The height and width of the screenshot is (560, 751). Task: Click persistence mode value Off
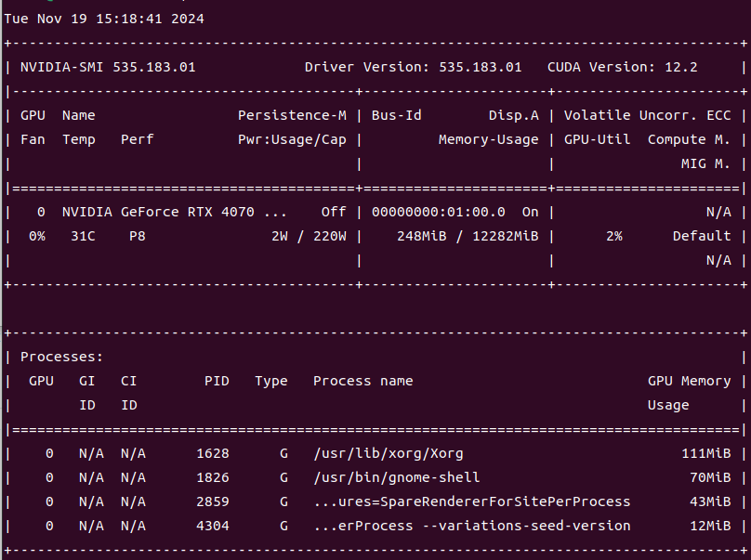(334, 212)
